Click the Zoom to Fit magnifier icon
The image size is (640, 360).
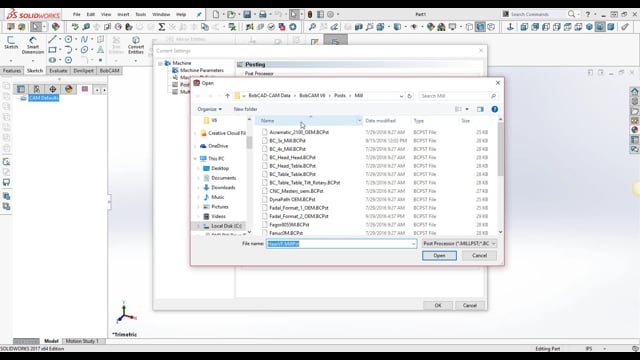pyautogui.click(x=312, y=27)
